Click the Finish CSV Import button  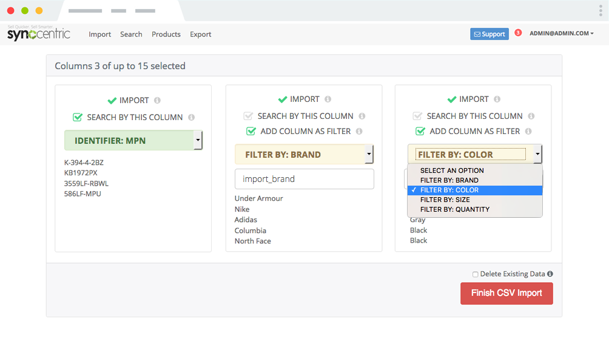[506, 293]
